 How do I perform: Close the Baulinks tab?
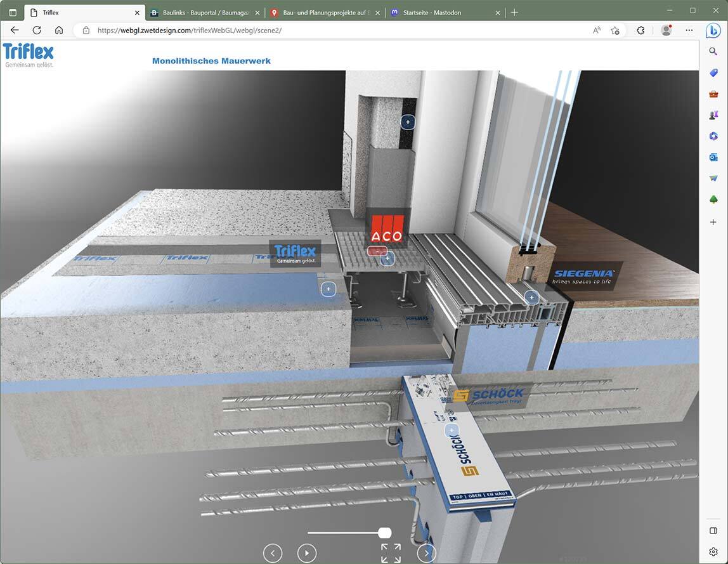(257, 13)
